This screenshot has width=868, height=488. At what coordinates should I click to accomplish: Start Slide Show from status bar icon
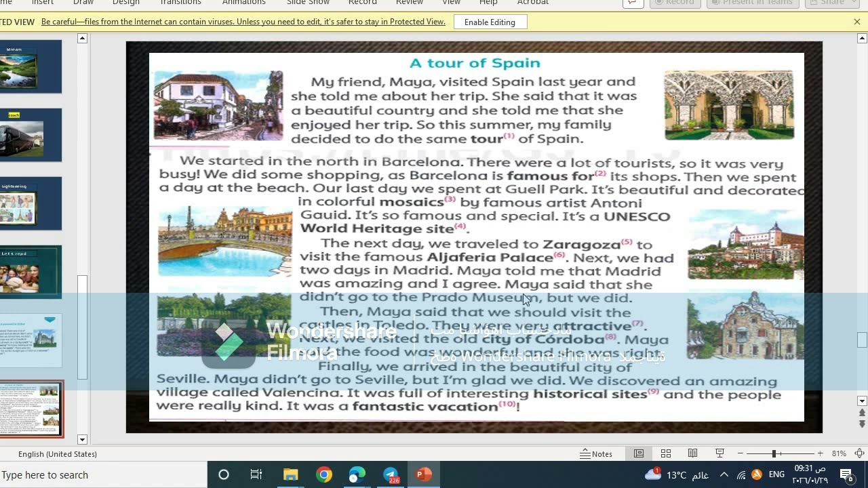tap(720, 453)
